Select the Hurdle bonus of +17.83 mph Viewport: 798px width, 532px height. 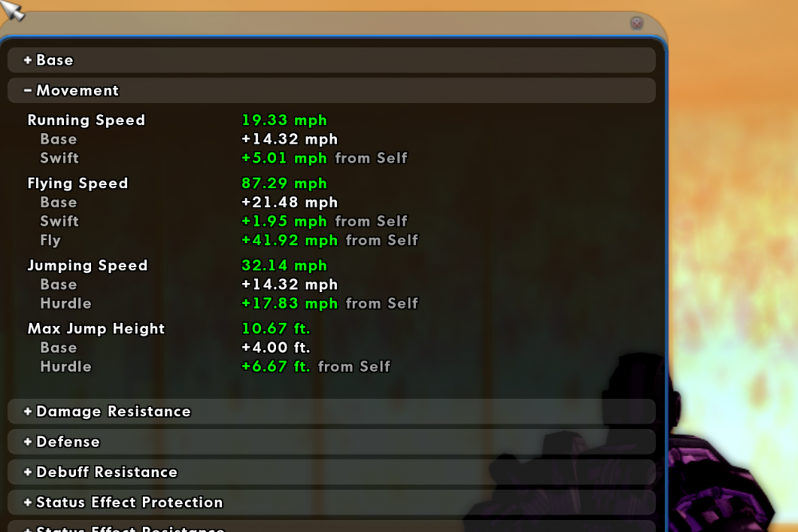290,303
